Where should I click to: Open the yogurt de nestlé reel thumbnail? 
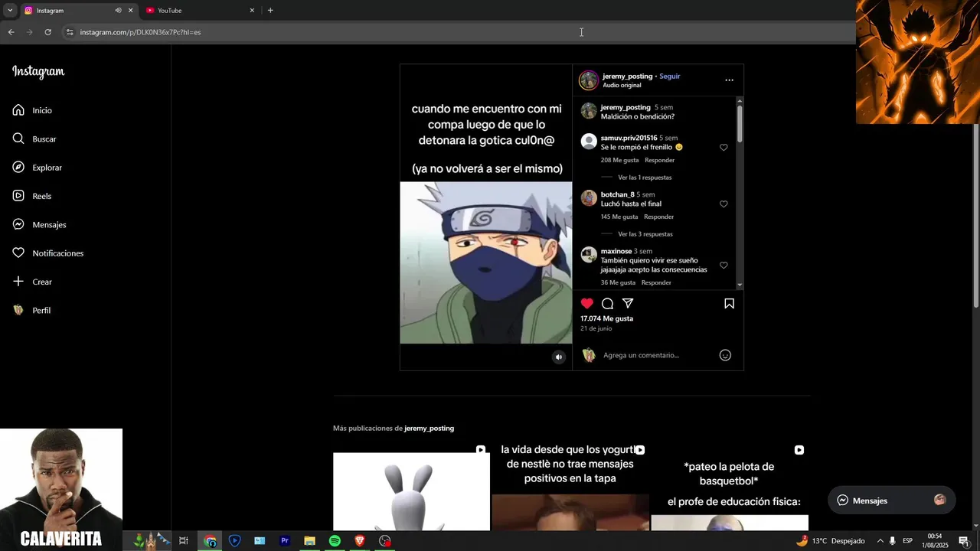tap(570, 487)
